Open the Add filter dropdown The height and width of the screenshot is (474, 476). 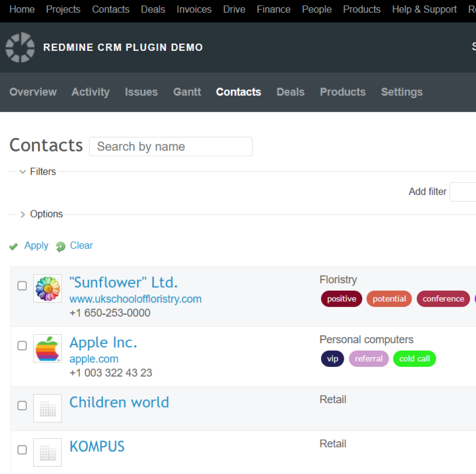466,192
